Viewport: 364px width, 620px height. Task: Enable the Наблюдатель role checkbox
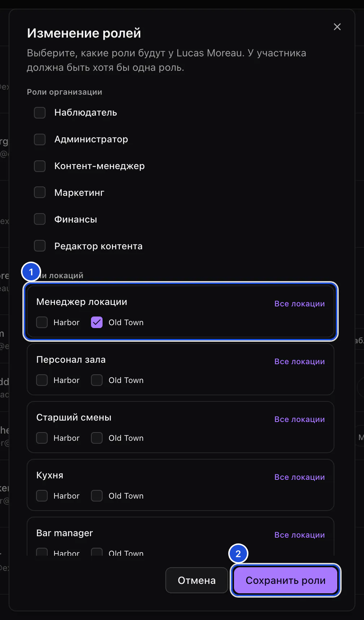pyautogui.click(x=40, y=113)
